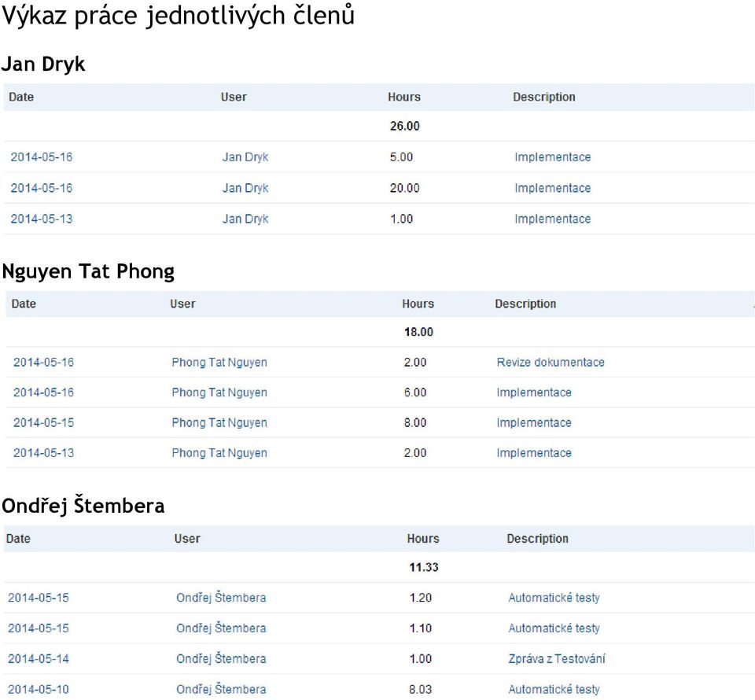Image resolution: width=755 pixels, height=700 pixels.
Task: Click the 1.10 hours entry for Ondřej Štembera
Action: coord(420,628)
